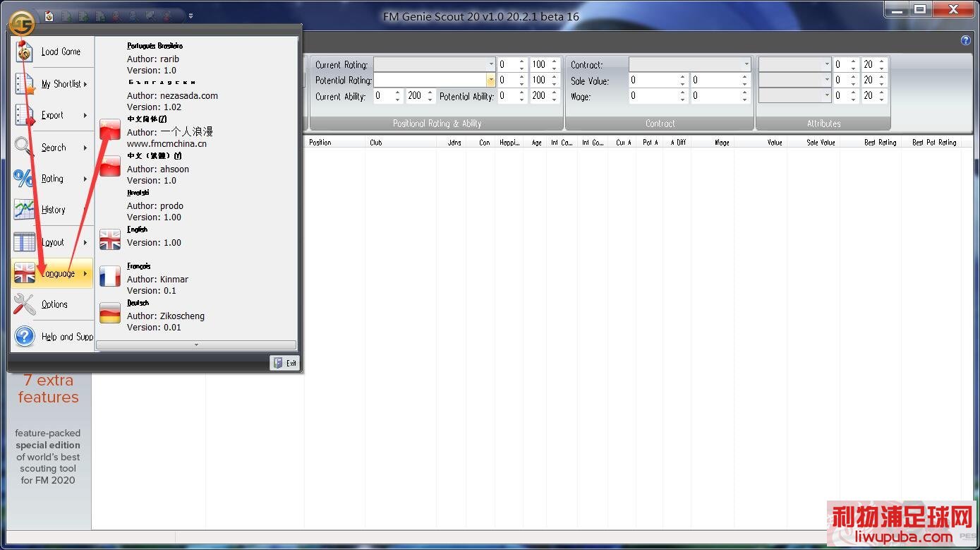This screenshot has height=550, width=980.
Task: Sort by the Wage column header
Action: tap(712, 142)
